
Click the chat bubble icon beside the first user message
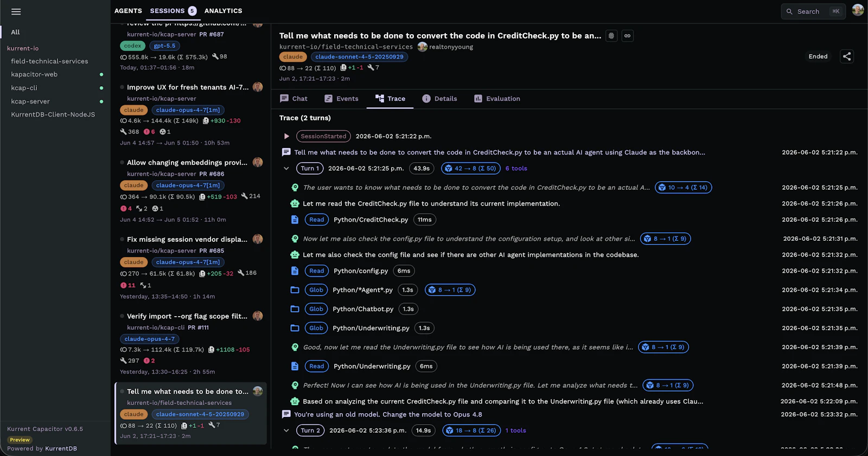286,152
